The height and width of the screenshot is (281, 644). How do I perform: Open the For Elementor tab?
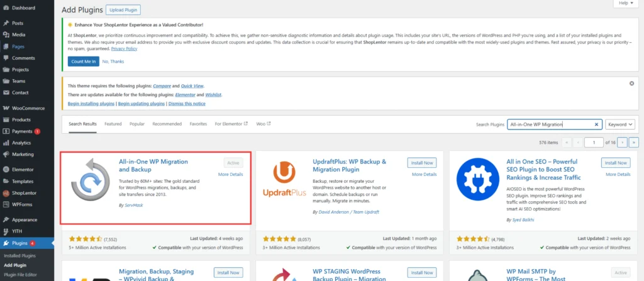coord(231,124)
